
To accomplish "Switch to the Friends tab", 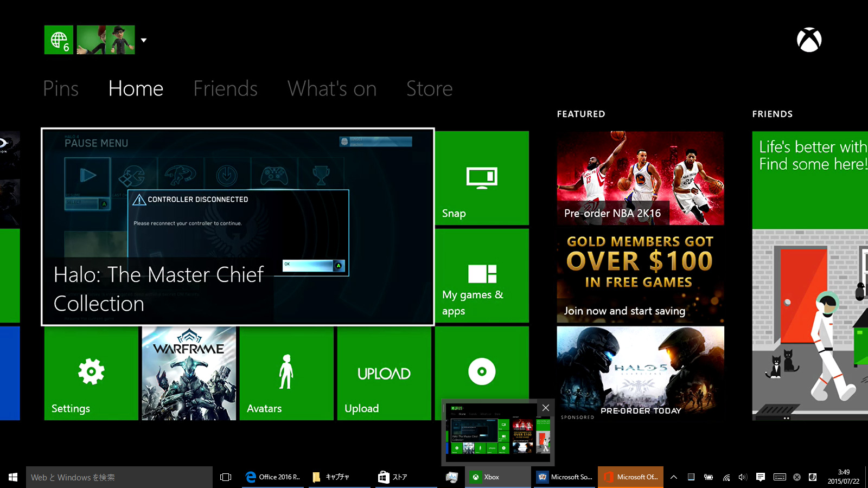I will (225, 88).
